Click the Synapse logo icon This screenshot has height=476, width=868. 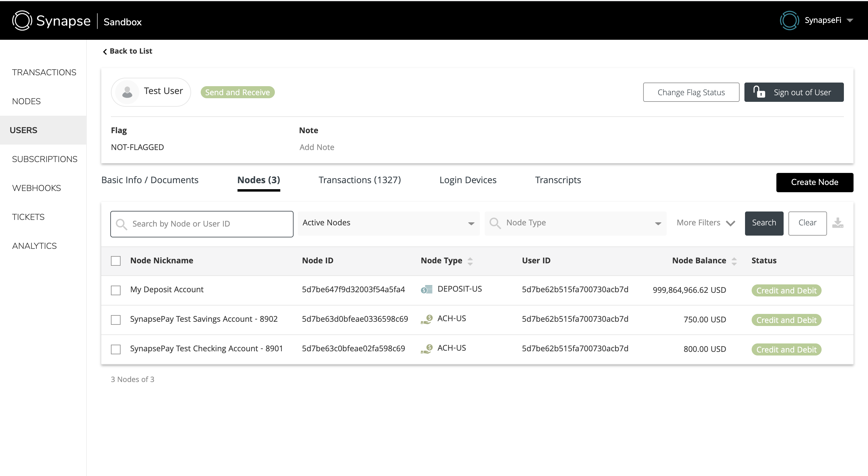[22, 20]
